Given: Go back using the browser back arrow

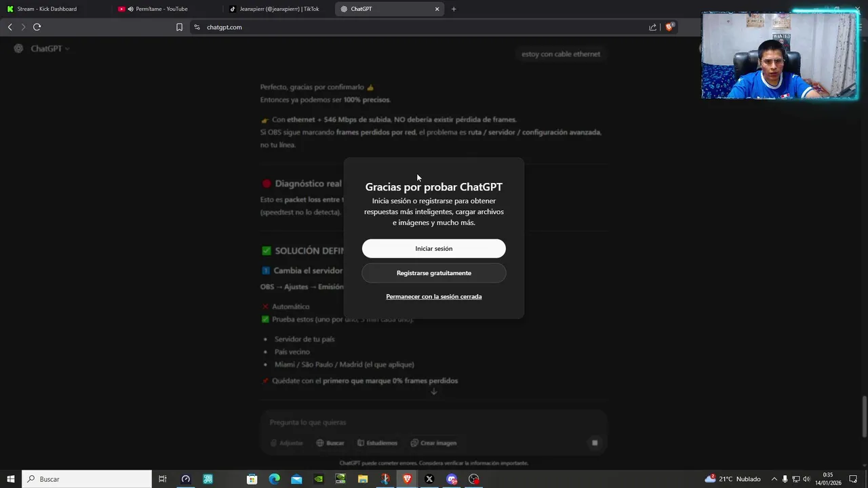Looking at the screenshot, I should click(x=9, y=27).
